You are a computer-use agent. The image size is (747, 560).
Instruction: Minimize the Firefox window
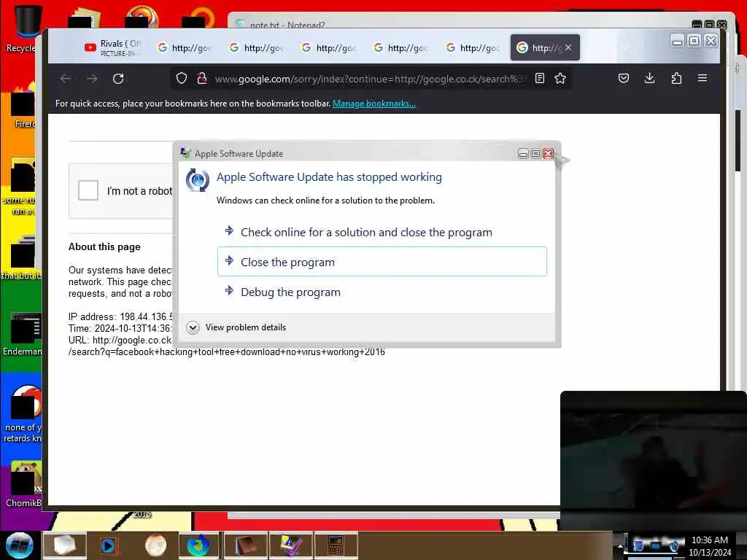(x=677, y=42)
